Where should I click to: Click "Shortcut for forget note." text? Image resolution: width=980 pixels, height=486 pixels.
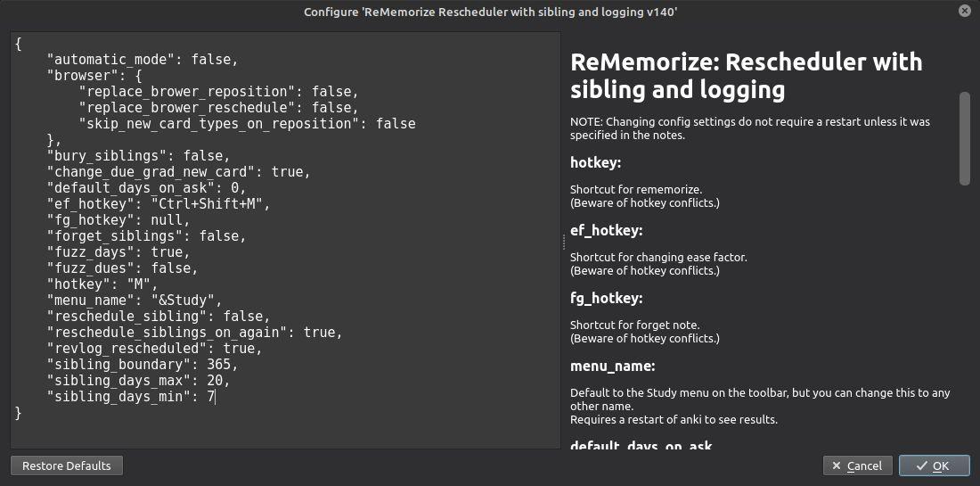click(x=635, y=325)
